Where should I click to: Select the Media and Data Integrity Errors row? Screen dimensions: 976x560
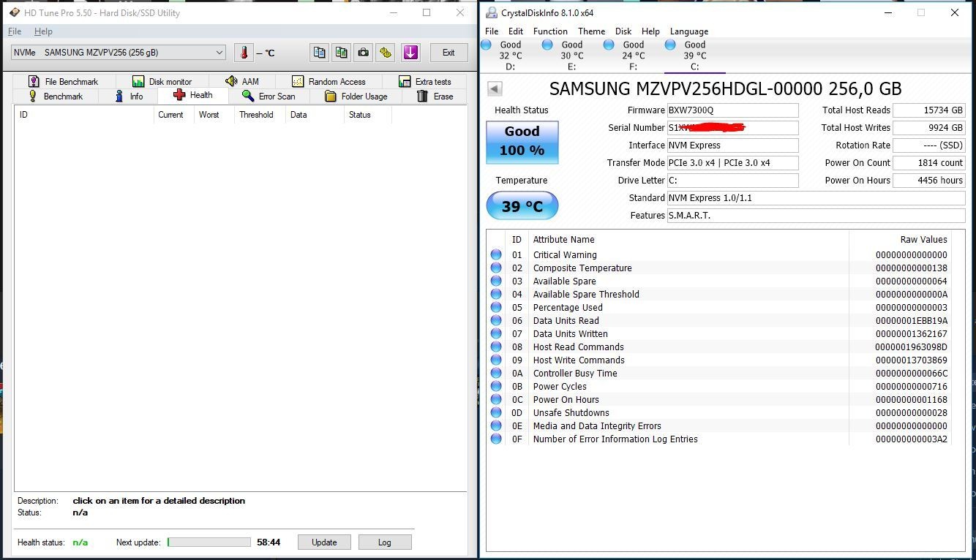pyautogui.click(x=719, y=426)
